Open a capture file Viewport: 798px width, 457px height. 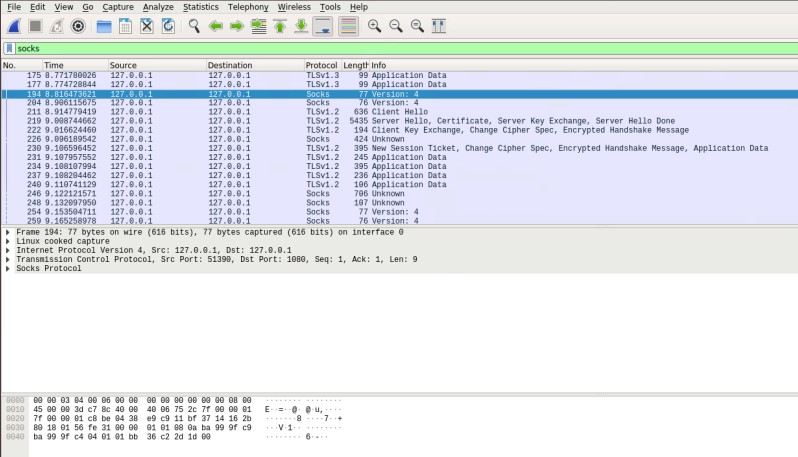point(104,26)
